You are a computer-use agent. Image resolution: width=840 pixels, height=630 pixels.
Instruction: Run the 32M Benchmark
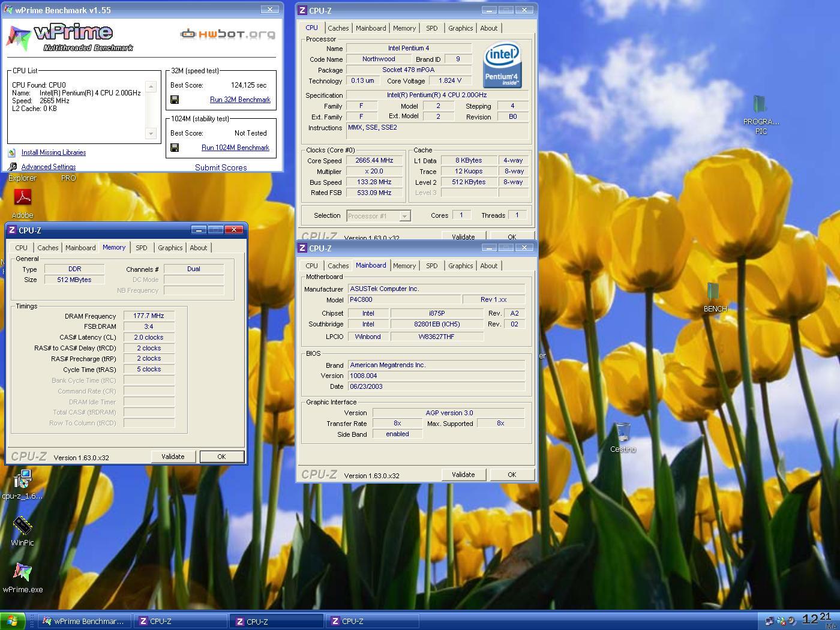(x=240, y=100)
